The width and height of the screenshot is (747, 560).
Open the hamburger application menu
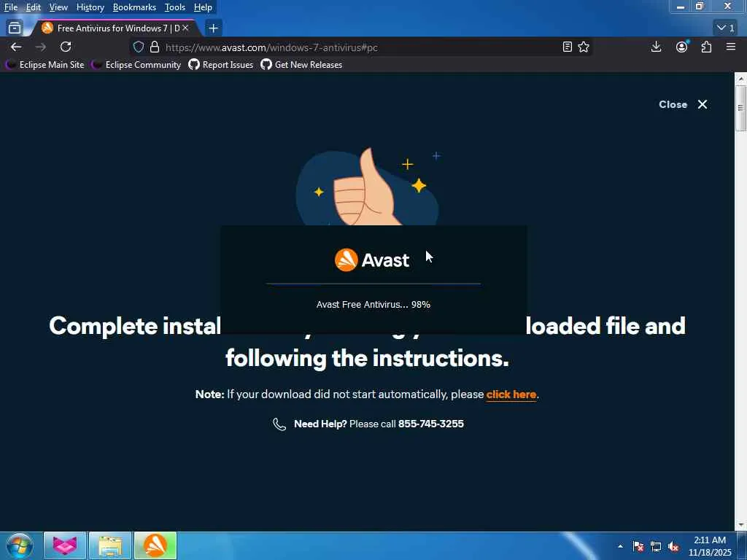click(x=731, y=47)
